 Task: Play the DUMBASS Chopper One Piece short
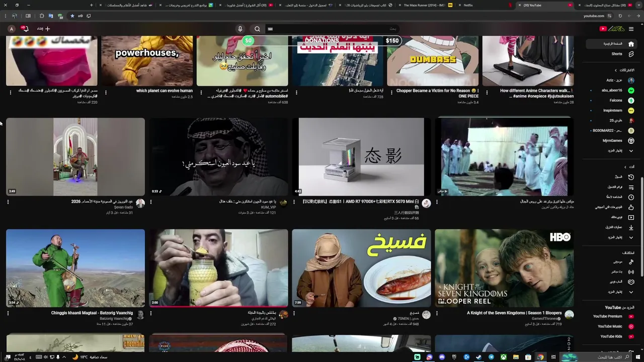pos(433,61)
